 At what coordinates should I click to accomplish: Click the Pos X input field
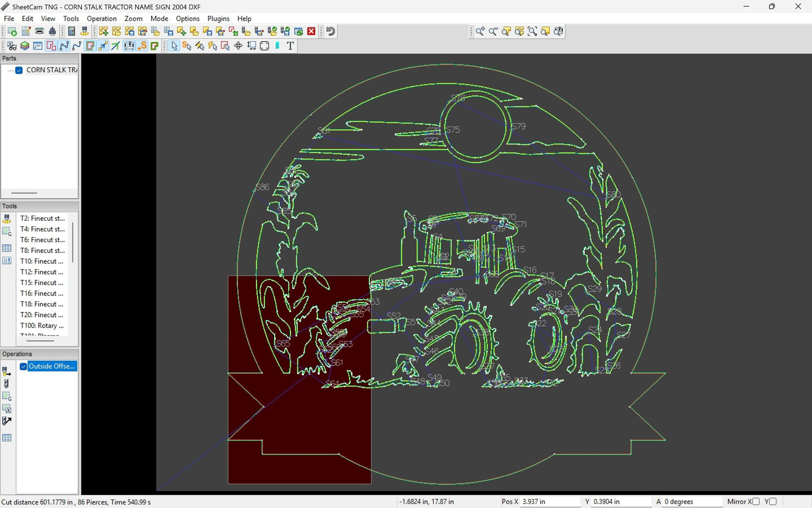(x=550, y=501)
